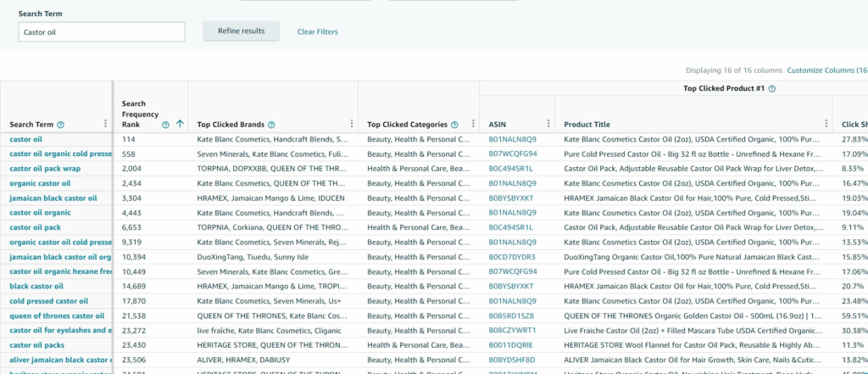Click the Refine results button
Viewport: 868px width, 374px height.
click(x=242, y=31)
